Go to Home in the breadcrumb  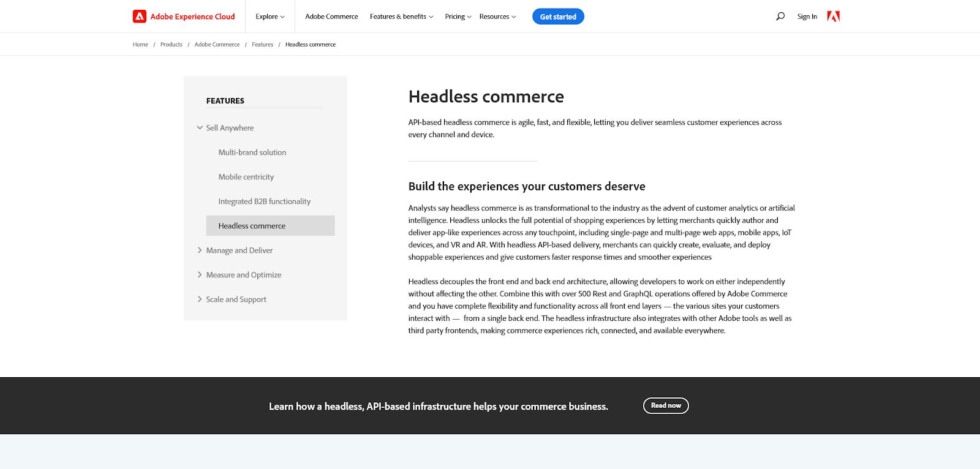click(140, 45)
